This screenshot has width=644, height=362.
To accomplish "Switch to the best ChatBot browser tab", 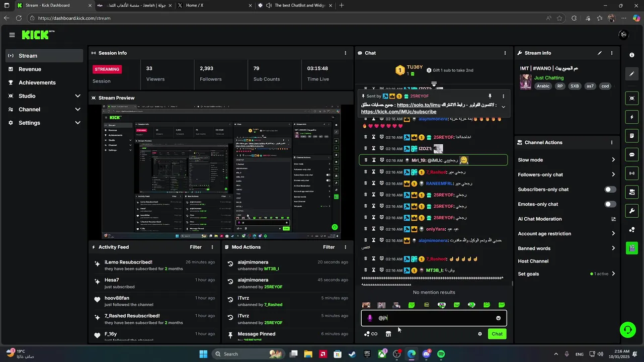I will coord(294,6).
